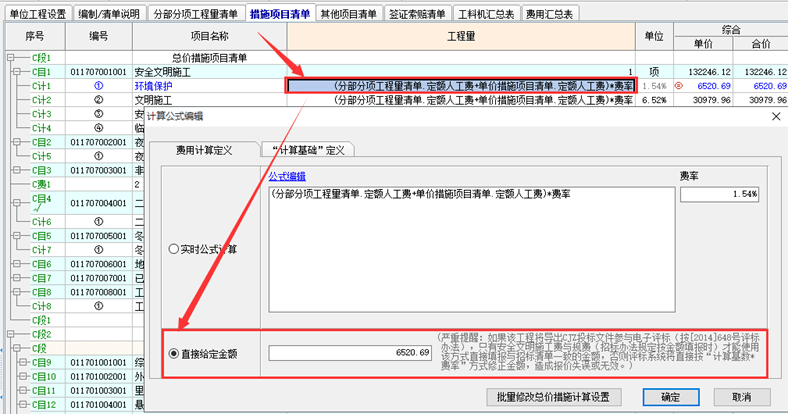Image resolution: width=788 pixels, height=414 pixels.
Task: Close the 计算公式编辑 dialog
Action: (776, 117)
